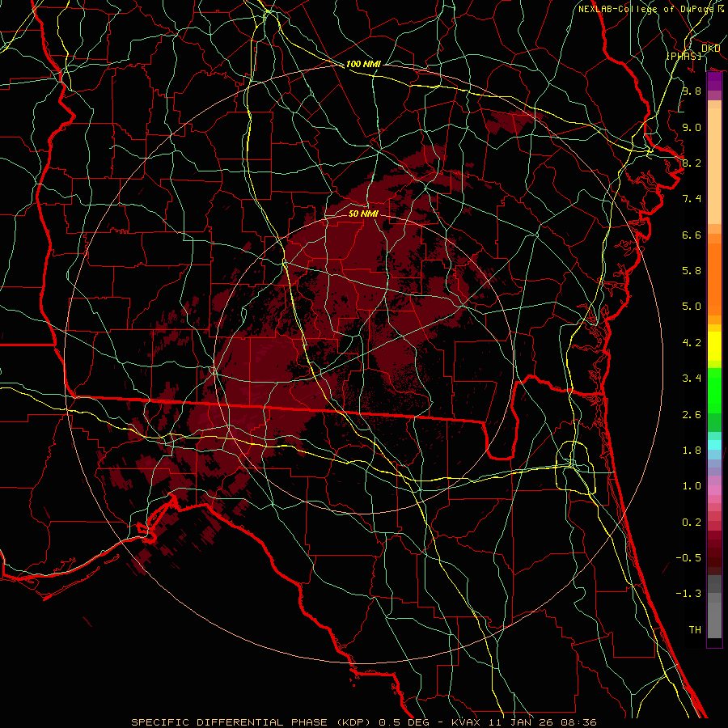728x728 pixels.
Task: Click the 3.4 scale value
Action: 692,379
